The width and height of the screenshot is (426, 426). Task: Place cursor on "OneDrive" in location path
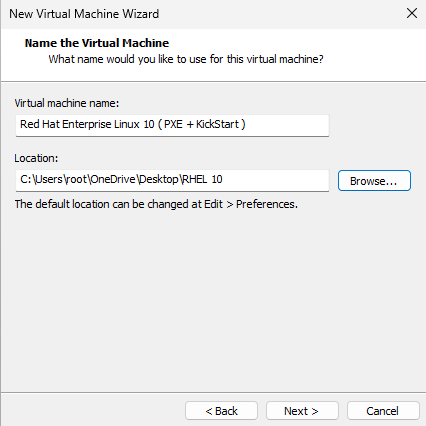tap(113, 179)
